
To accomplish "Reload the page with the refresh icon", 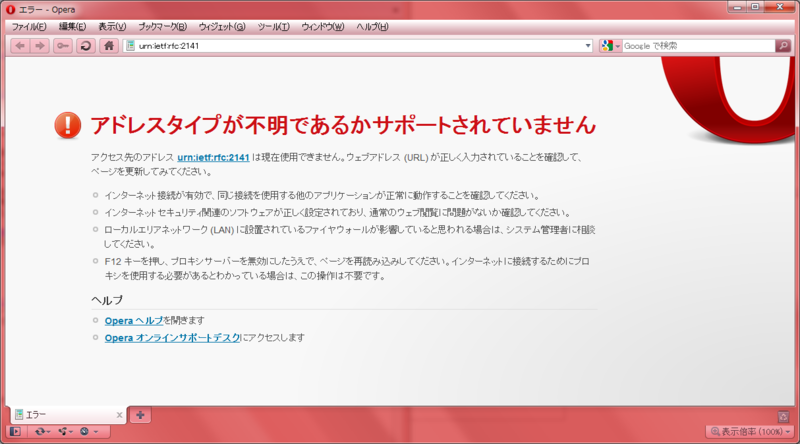I will coord(86,46).
